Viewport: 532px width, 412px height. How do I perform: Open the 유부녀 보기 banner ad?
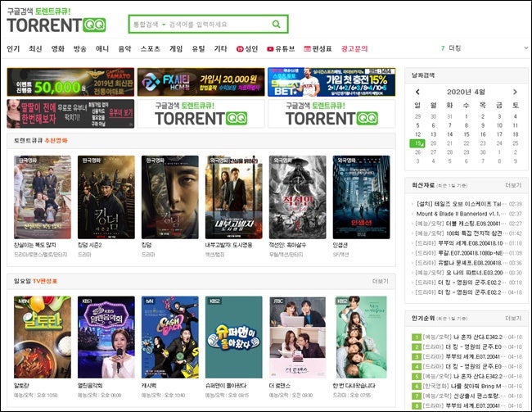(70, 114)
